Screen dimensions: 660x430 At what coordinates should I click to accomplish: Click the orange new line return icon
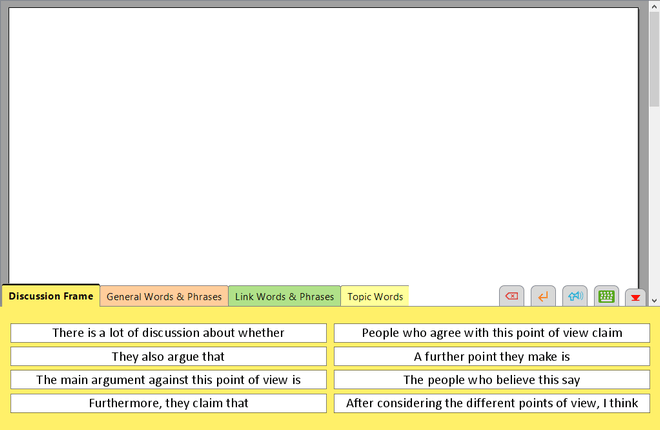pos(543,296)
